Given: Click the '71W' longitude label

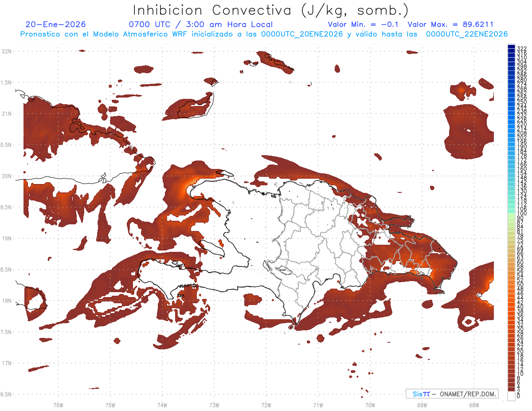Looking at the screenshot, I should [x=318, y=405].
